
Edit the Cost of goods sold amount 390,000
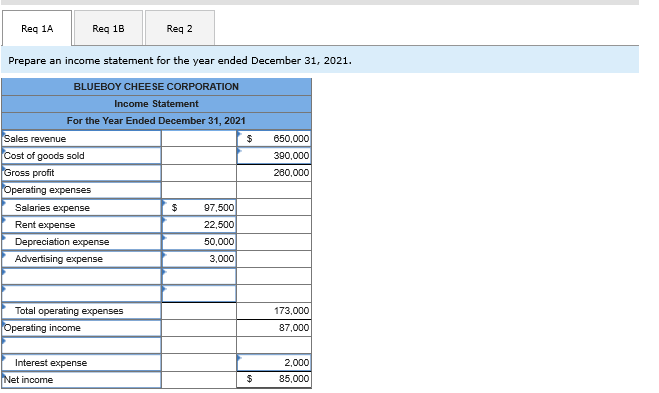[x=274, y=156]
